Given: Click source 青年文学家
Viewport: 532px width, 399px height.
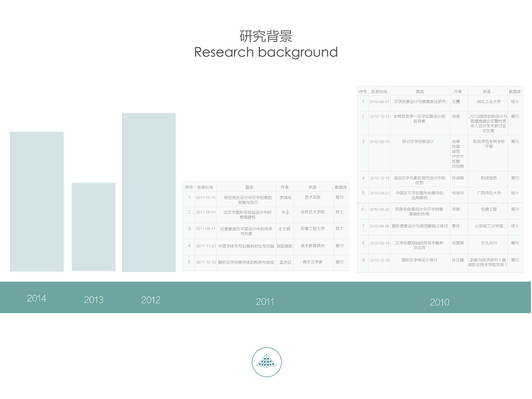Looking at the screenshot, I should pos(313,262).
